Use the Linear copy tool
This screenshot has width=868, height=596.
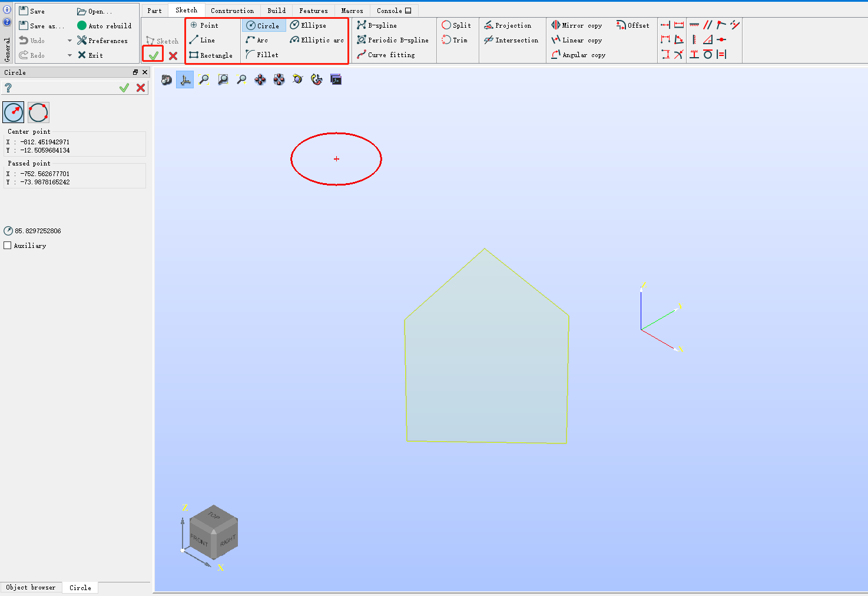577,40
